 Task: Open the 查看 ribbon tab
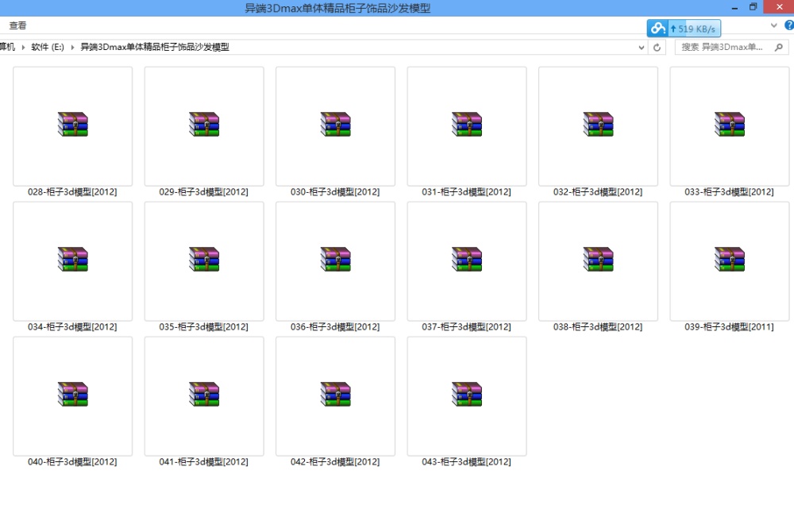point(17,25)
